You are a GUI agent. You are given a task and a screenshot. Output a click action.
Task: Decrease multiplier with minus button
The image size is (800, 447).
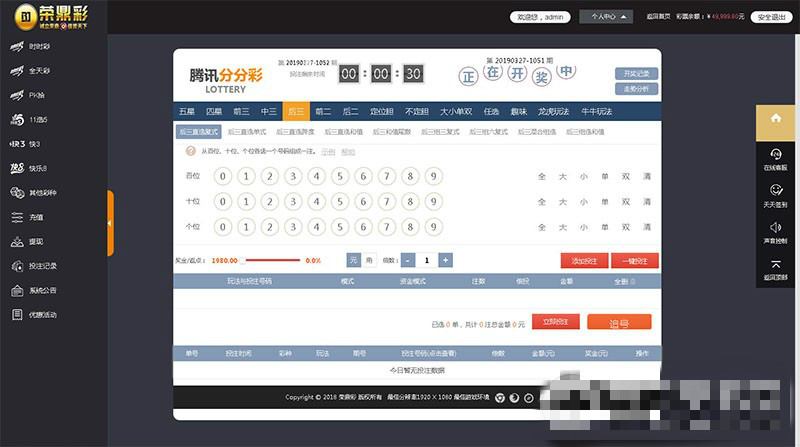pos(408,260)
